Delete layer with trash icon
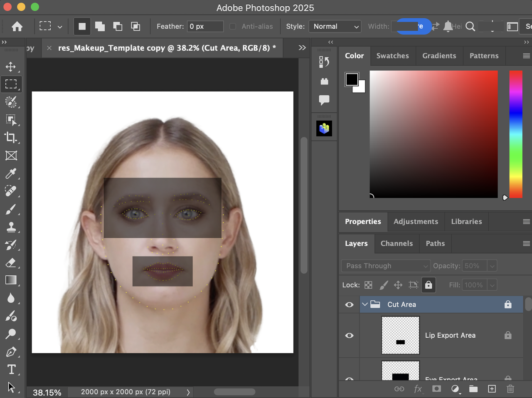The height and width of the screenshot is (398, 532). point(510,389)
